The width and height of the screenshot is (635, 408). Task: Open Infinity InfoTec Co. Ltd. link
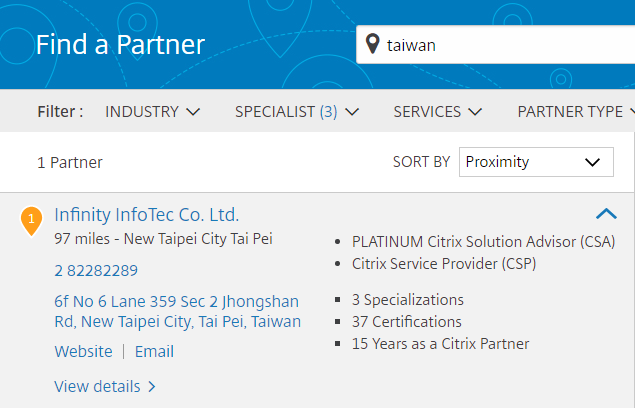coord(147,215)
